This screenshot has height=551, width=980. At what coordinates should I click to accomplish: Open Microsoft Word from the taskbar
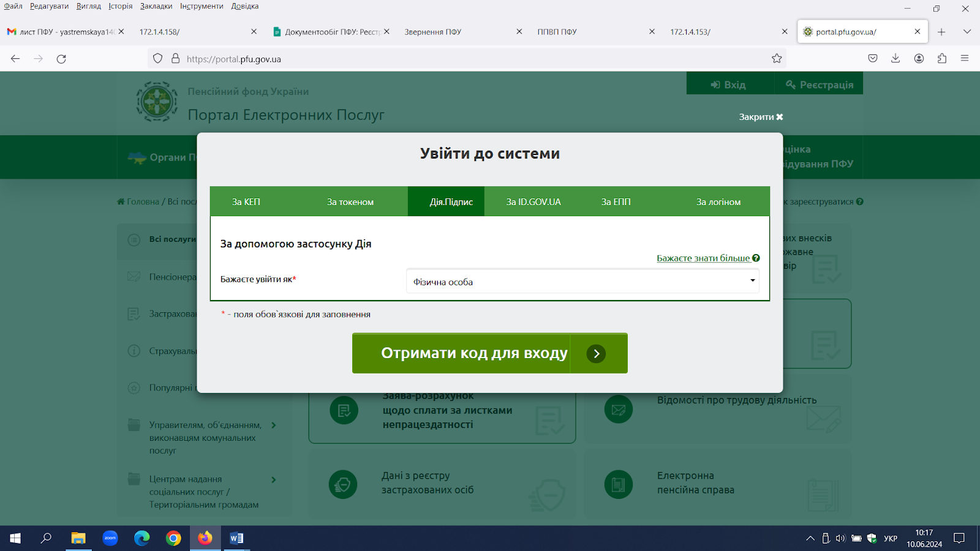(x=236, y=538)
